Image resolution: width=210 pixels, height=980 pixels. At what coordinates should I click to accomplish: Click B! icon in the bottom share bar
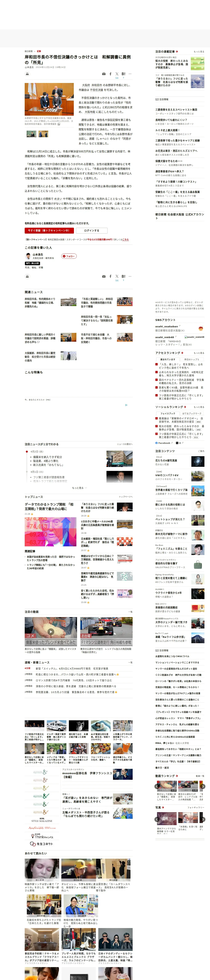click(x=123, y=276)
